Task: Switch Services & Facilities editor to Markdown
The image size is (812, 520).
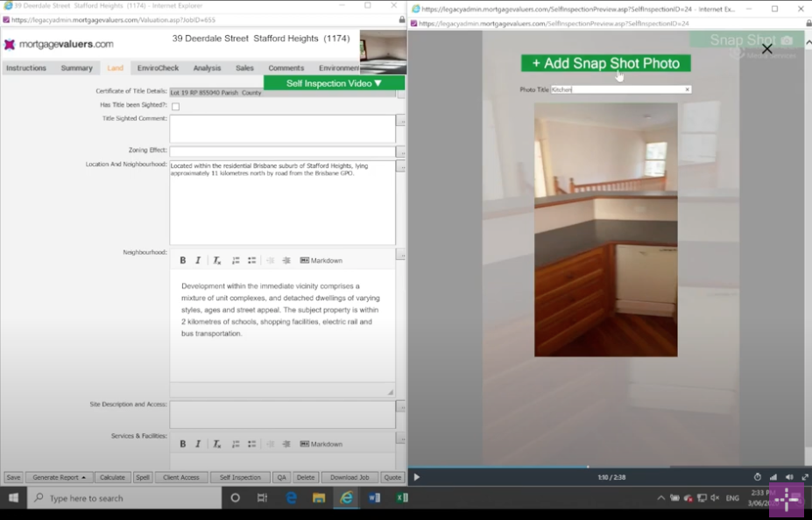Action: coord(321,444)
